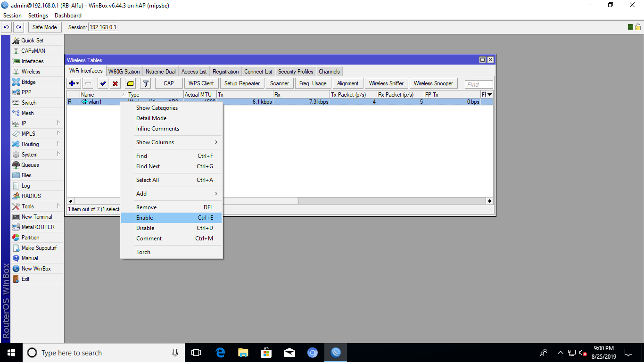Select Detail Mode in context menu
The image size is (644, 362).
(171, 118)
